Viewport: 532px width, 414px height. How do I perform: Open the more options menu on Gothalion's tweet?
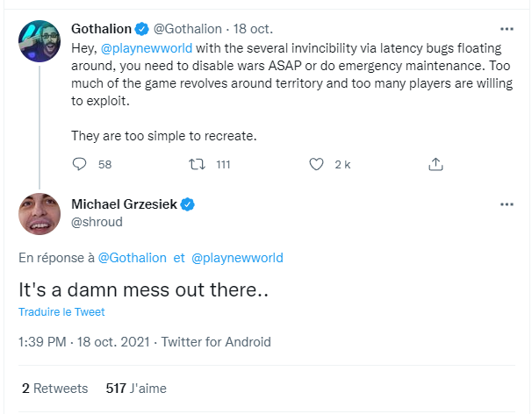coord(507,28)
